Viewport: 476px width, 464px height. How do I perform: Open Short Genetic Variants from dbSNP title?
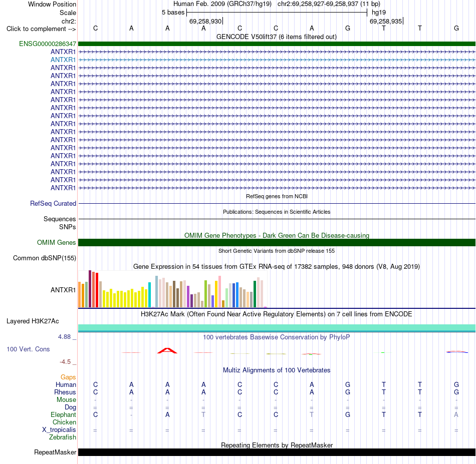[x=277, y=251]
